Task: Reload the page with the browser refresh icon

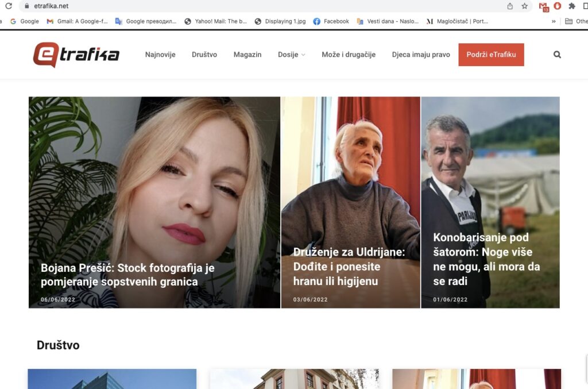Action: coord(9,6)
